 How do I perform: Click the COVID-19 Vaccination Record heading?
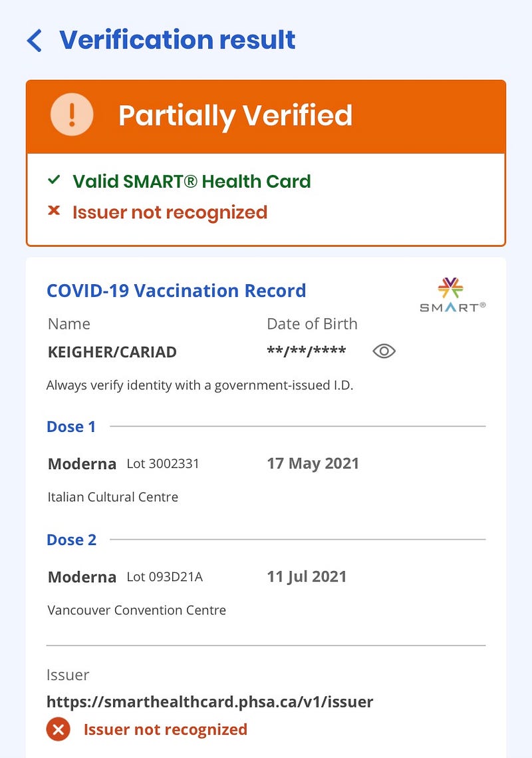pyautogui.click(x=176, y=291)
